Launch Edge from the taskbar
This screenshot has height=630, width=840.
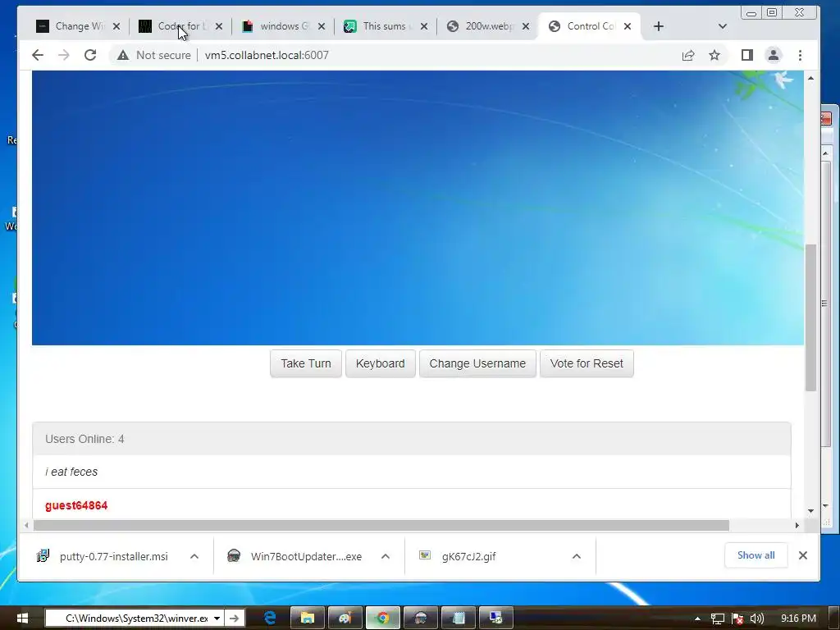coord(270,619)
